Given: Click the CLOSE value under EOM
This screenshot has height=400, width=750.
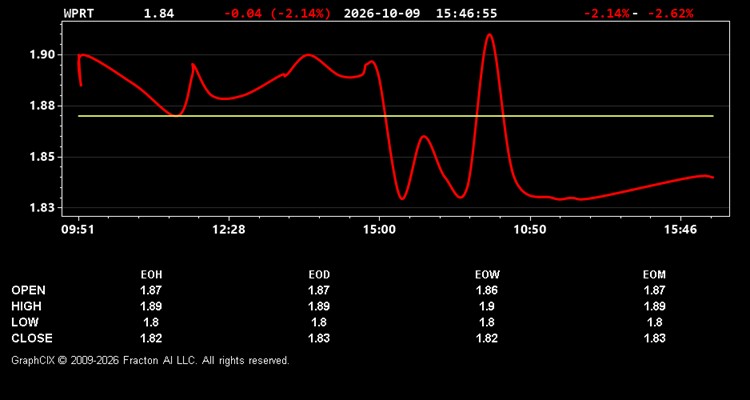Looking at the screenshot, I should (x=654, y=338).
